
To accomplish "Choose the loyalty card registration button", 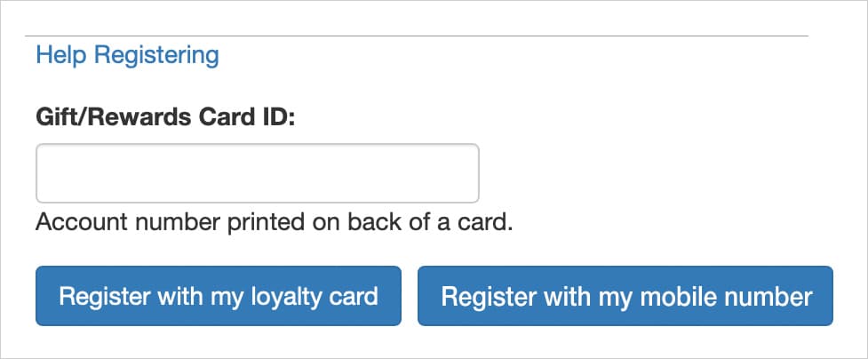I will tap(218, 296).
